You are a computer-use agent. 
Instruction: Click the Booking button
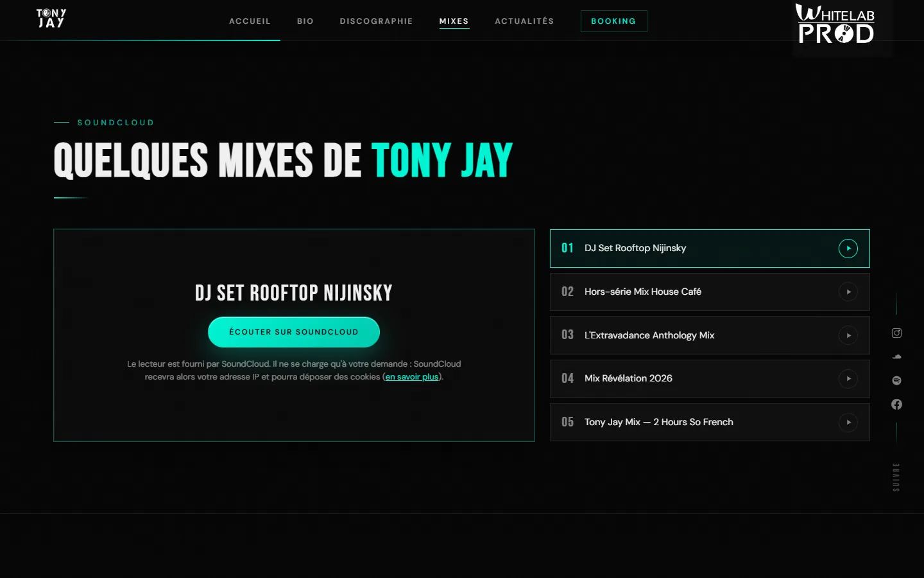point(613,21)
